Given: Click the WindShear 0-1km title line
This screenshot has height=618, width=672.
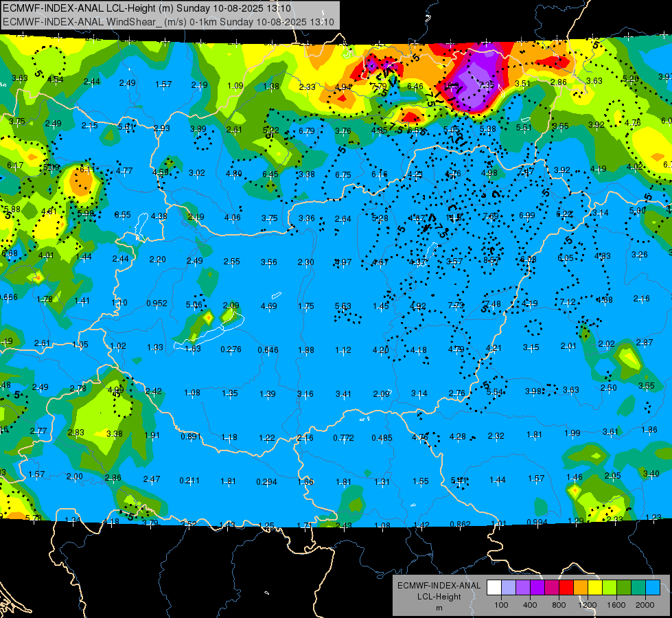Looking at the screenshot, I should (x=168, y=22).
